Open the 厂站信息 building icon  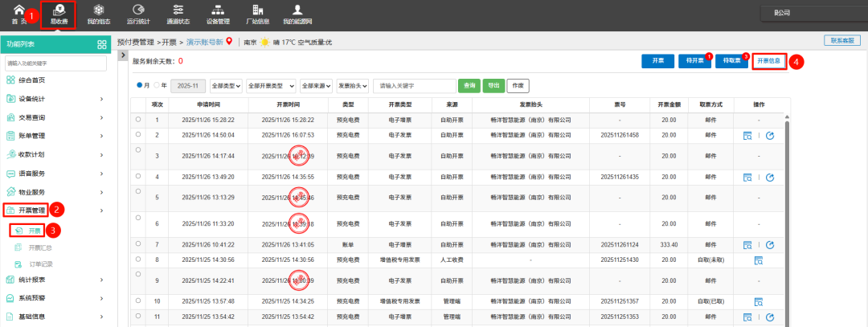257,10
